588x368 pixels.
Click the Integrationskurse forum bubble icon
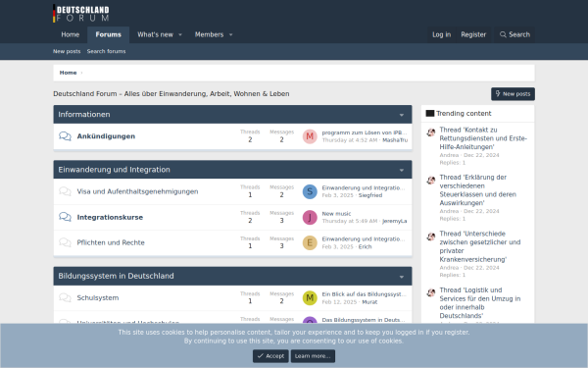[65, 217]
